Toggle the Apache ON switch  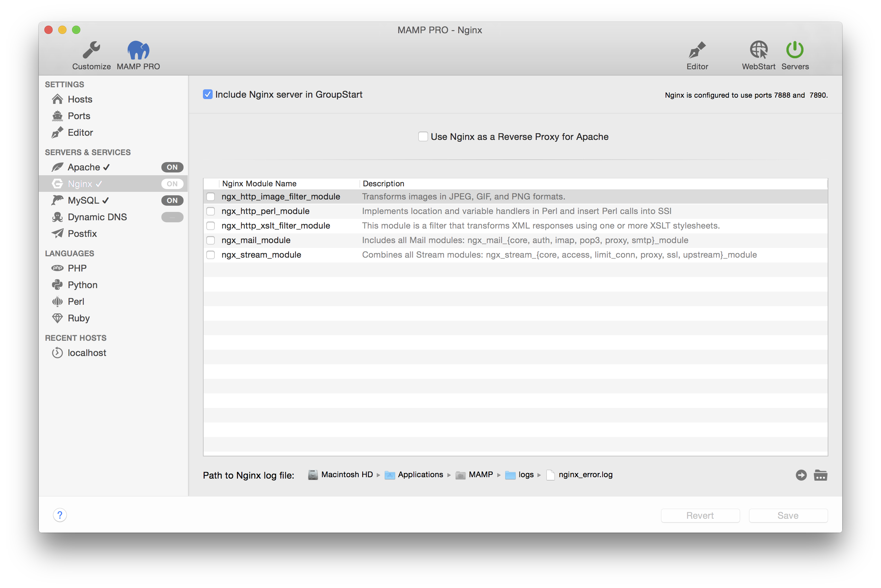pos(172,167)
